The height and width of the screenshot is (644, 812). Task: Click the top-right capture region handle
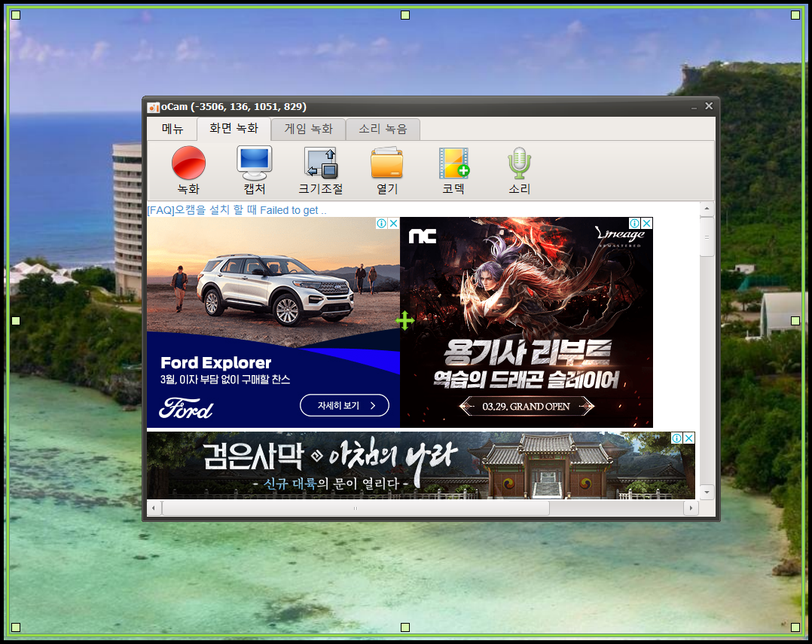[795, 15]
